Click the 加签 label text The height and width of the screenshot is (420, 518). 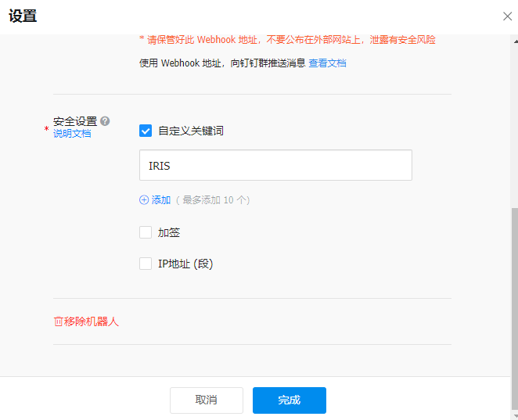(169, 232)
